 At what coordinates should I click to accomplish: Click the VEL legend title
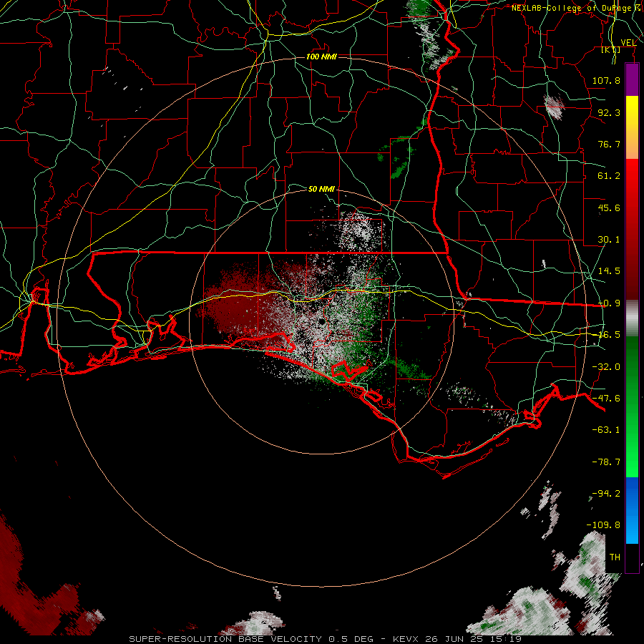(628, 43)
